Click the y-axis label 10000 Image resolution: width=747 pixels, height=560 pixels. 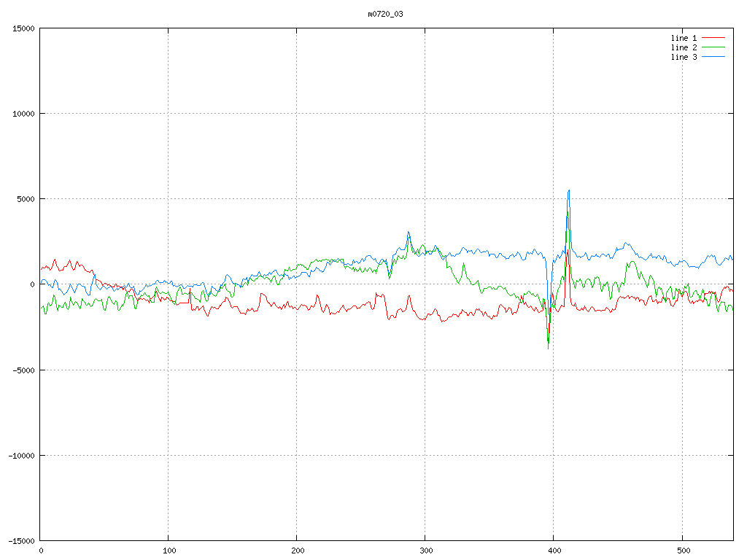23,114
